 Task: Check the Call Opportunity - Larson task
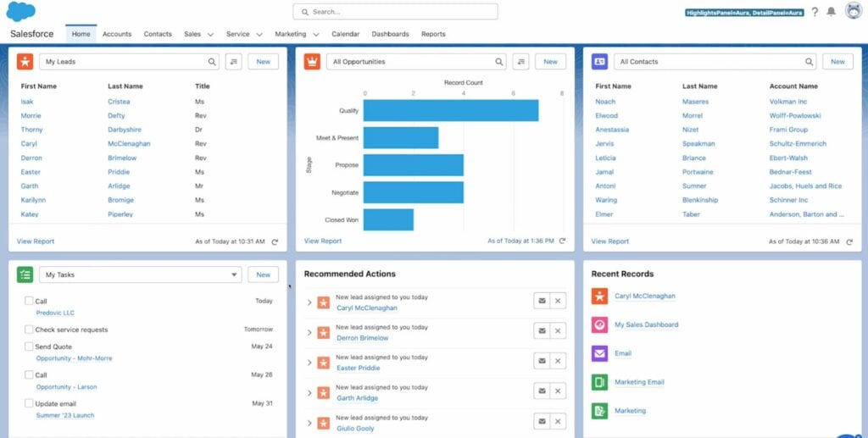tap(29, 375)
